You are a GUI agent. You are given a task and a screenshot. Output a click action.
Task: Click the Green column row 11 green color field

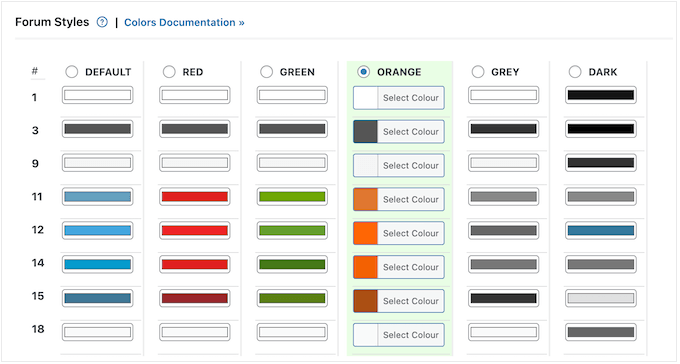point(292,197)
